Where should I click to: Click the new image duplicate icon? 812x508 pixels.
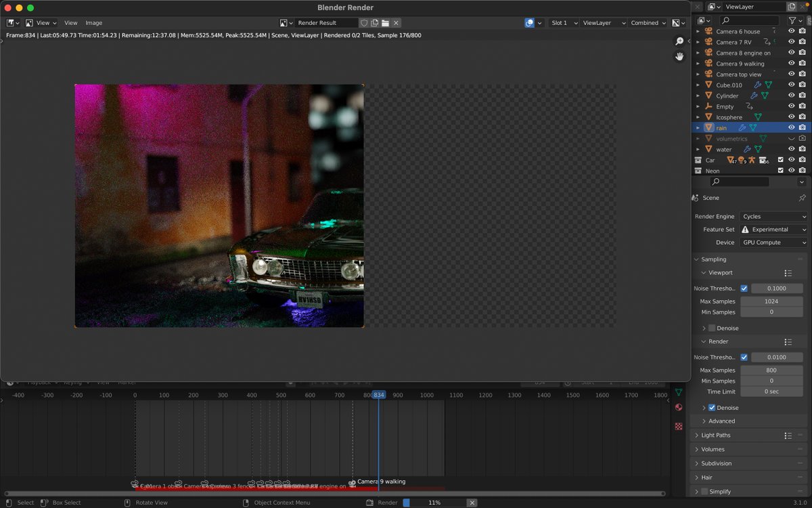point(375,23)
